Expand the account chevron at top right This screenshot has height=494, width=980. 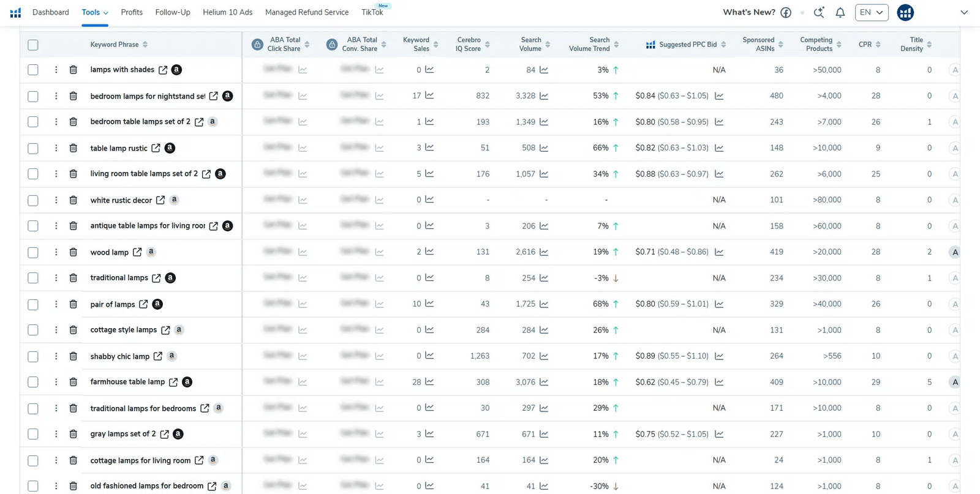point(963,12)
